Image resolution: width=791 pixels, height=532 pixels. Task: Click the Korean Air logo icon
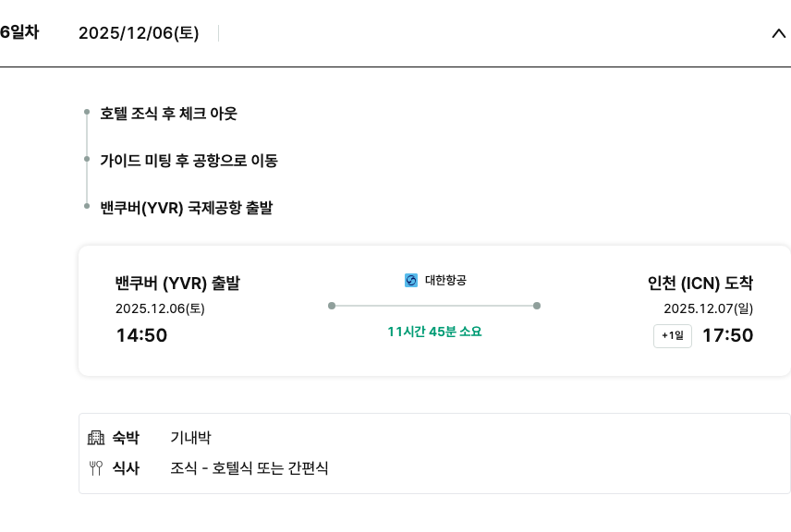[411, 280]
